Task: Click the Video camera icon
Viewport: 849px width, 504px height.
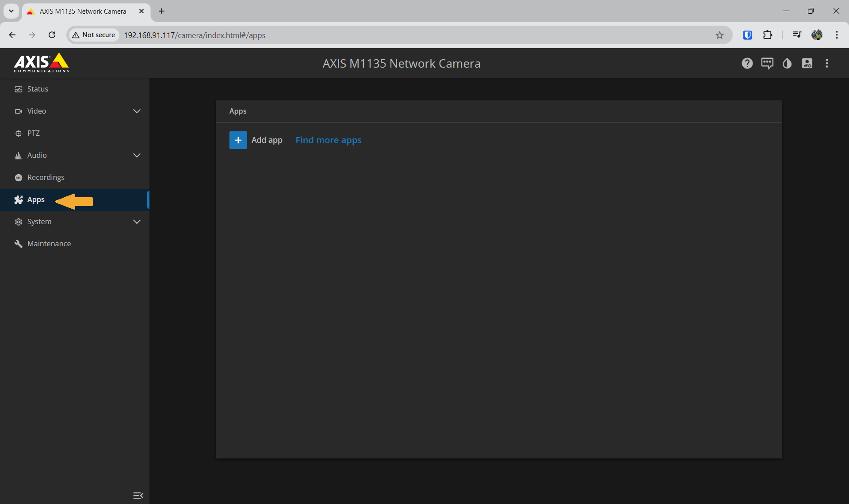Action: point(19,111)
